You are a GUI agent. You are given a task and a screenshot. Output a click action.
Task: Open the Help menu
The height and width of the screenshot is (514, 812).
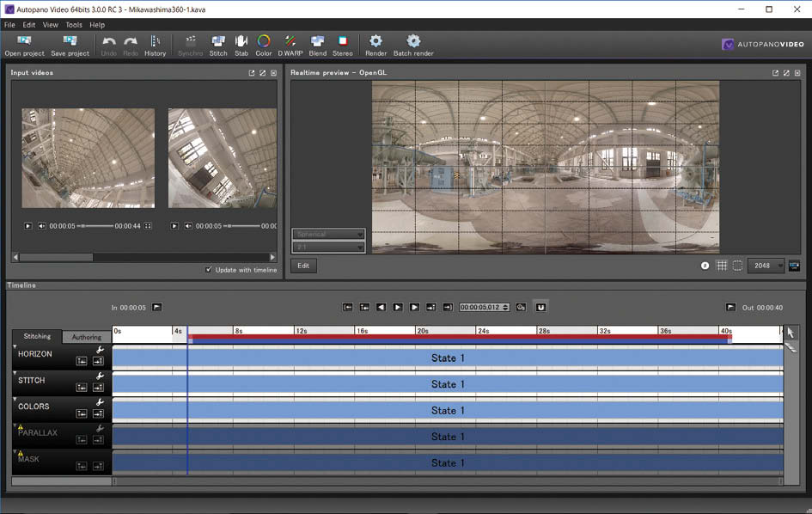tap(97, 24)
